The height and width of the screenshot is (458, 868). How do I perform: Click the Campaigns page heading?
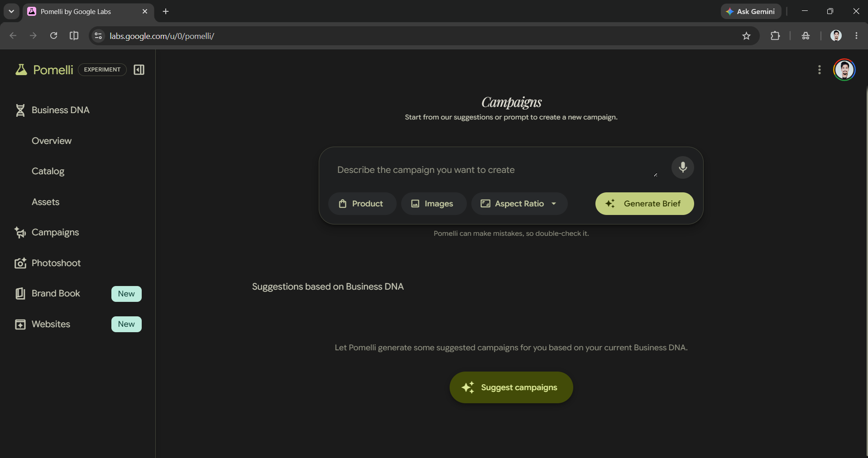(511, 102)
